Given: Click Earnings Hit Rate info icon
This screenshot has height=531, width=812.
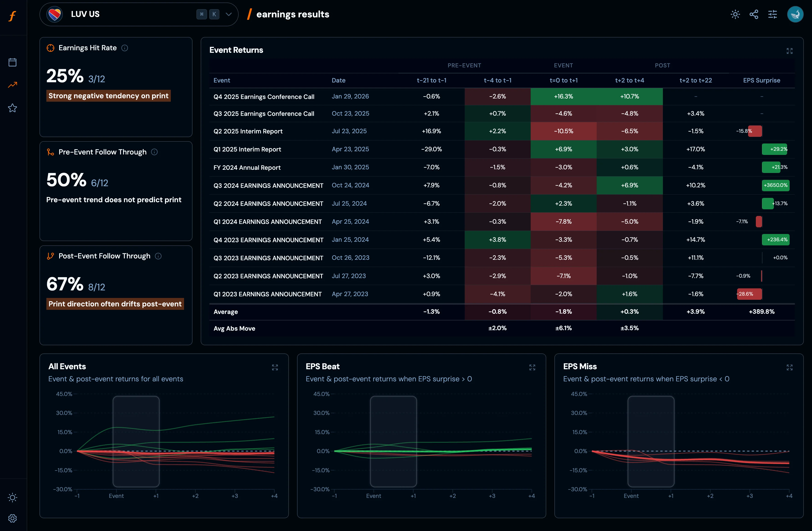Looking at the screenshot, I should coord(125,48).
